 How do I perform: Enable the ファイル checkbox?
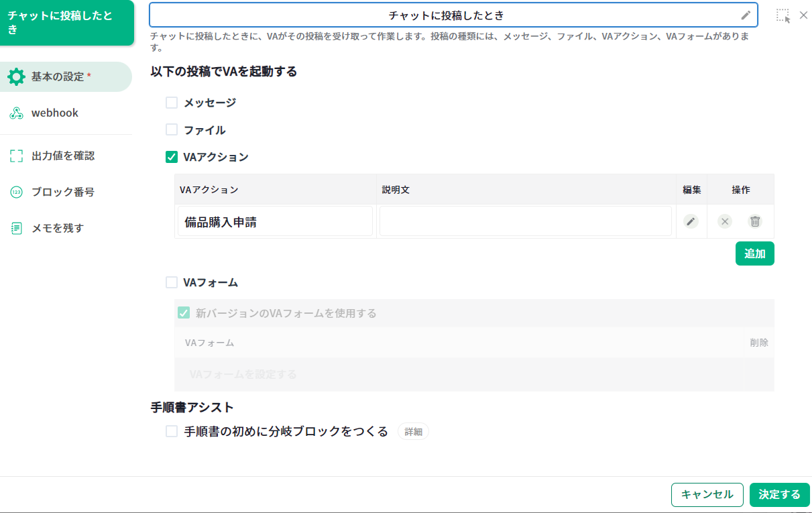(172, 129)
